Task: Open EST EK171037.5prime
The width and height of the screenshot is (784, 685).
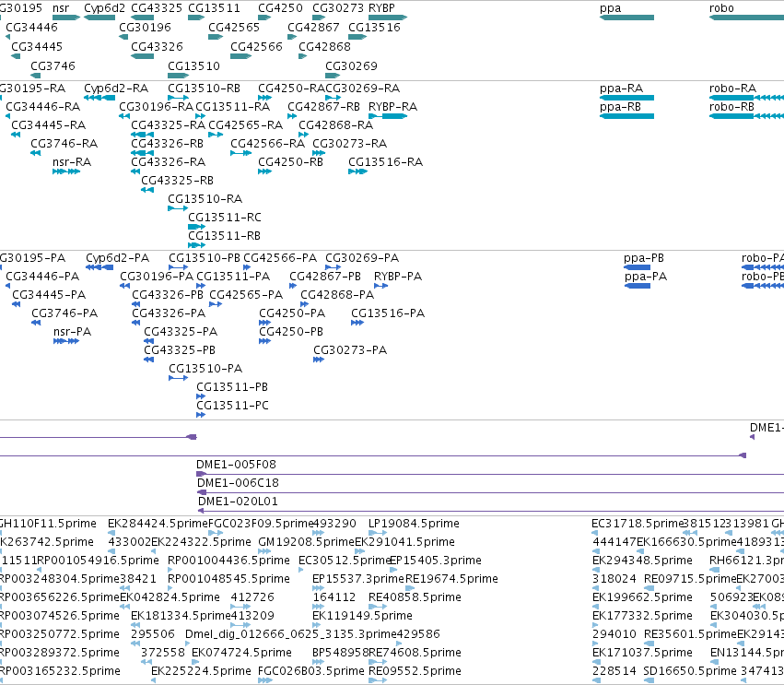Action: [x=642, y=653]
